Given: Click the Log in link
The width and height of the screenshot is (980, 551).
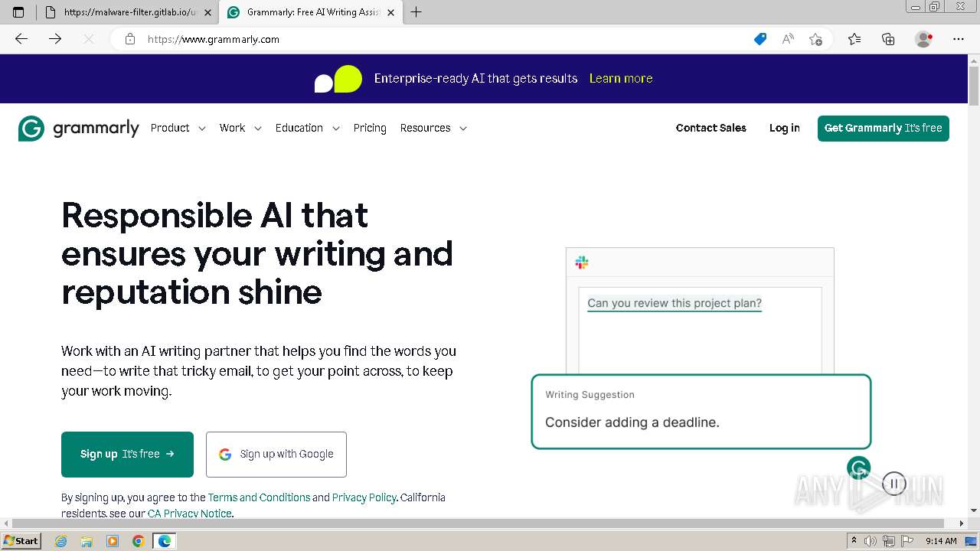Looking at the screenshot, I should point(785,128).
